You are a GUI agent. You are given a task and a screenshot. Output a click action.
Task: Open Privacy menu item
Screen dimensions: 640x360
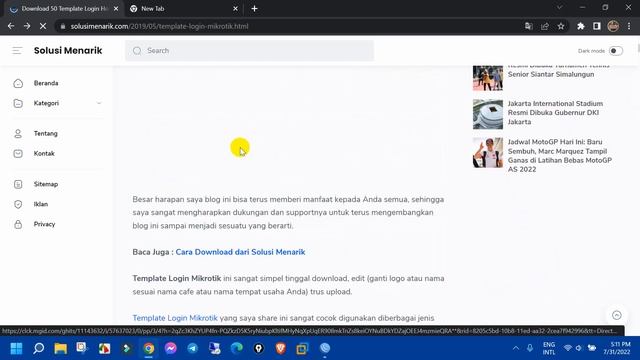[x=44, y=224]
